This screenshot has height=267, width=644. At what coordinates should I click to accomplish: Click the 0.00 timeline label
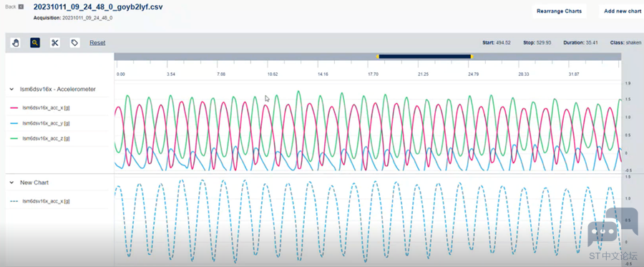click(121, 74)
